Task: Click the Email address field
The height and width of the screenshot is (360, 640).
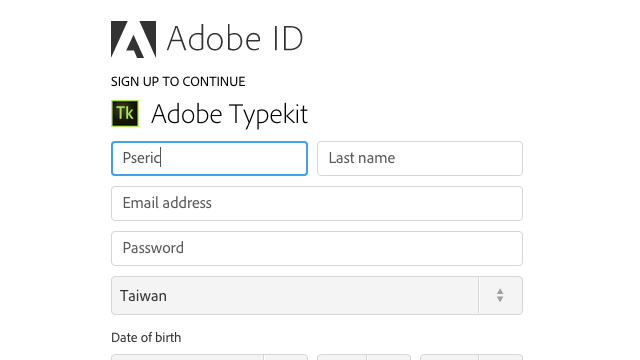Action: click(317, 203)
